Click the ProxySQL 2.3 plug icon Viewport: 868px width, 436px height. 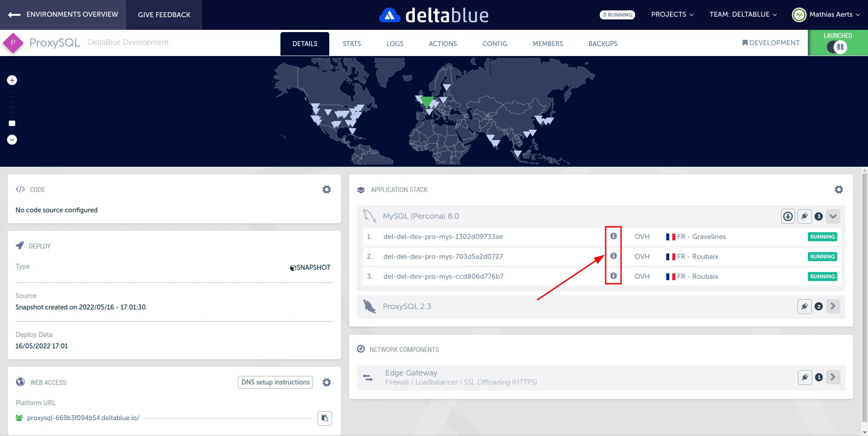pos(804,306)
